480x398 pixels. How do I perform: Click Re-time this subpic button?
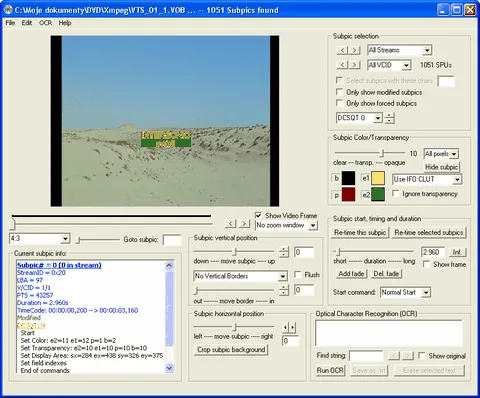pyautogui.click(x=360, y=232)
